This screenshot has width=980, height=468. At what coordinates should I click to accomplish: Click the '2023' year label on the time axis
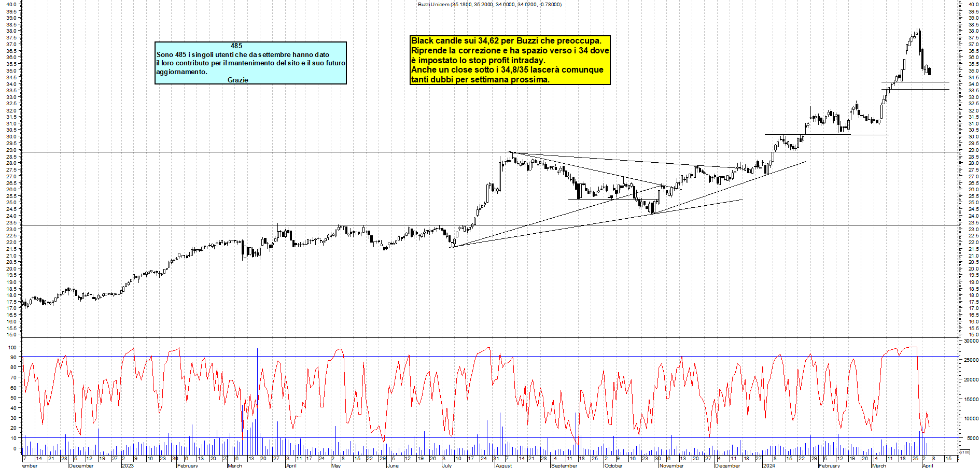[128, 465]
